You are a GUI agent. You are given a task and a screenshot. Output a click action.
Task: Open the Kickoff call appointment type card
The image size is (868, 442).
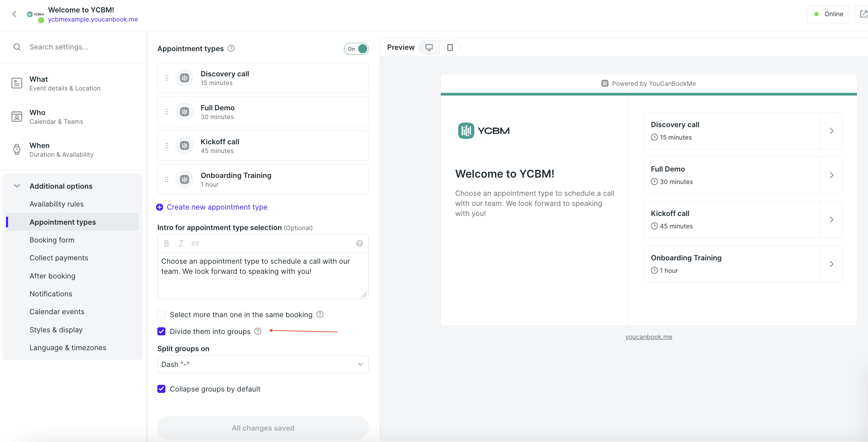[263, 146]
